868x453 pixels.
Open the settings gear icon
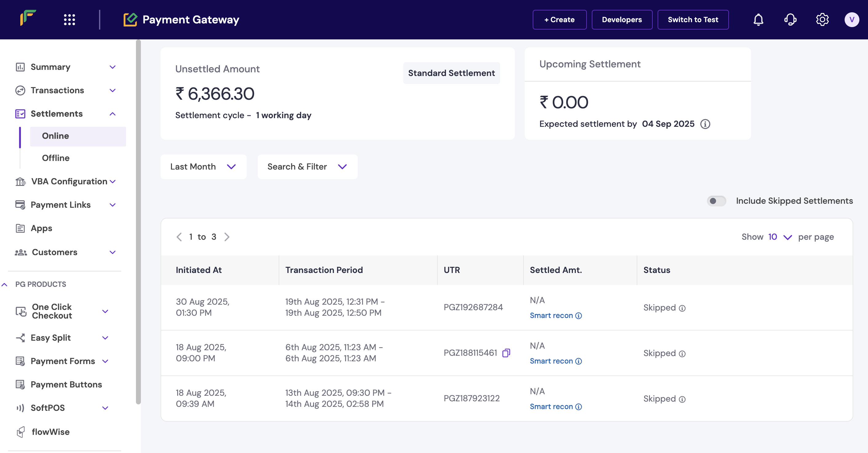(x=822, y=20)
